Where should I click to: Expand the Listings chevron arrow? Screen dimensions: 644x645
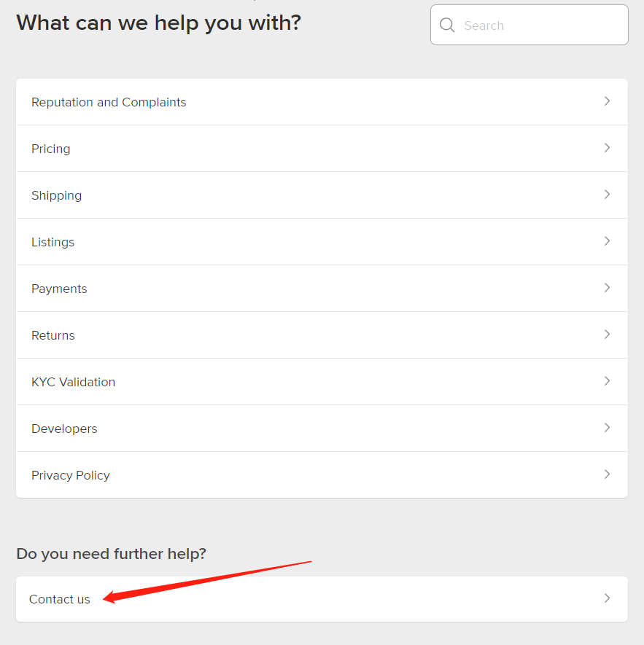click(607, 241)
